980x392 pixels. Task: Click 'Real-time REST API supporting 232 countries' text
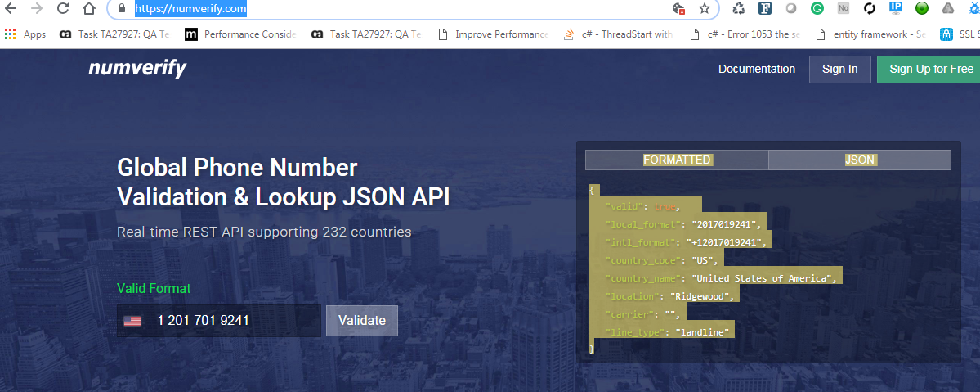[264, 232]
